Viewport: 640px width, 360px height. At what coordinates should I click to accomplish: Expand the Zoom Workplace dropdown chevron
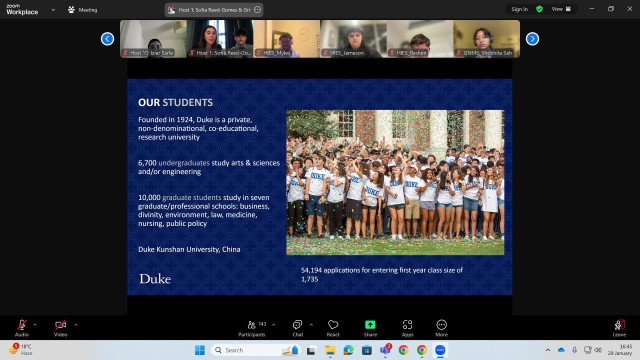(53, 10)
